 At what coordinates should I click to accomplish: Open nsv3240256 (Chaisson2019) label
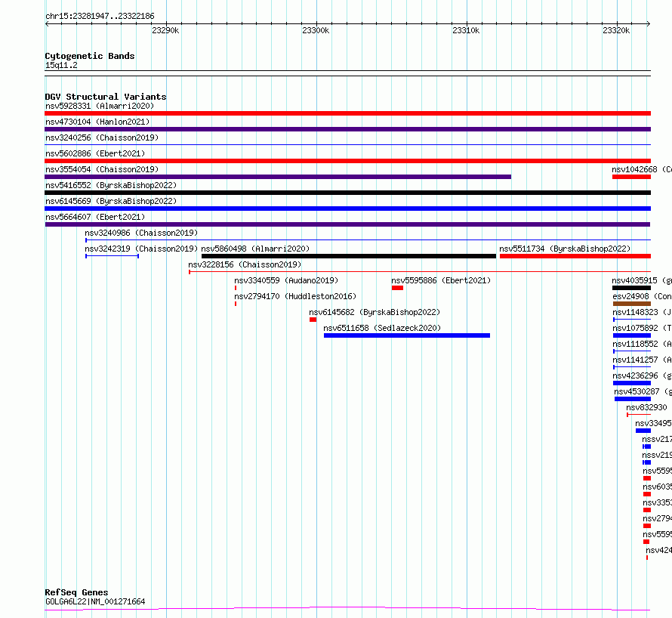tap(102, 138)
